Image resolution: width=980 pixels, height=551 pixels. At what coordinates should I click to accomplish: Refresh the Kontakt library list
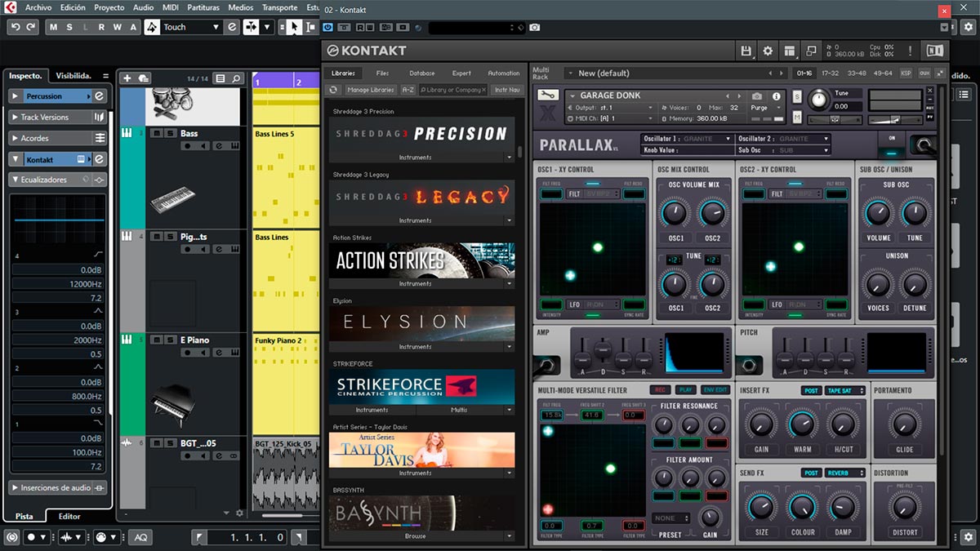pyautogui.click(x=333, y=90)
